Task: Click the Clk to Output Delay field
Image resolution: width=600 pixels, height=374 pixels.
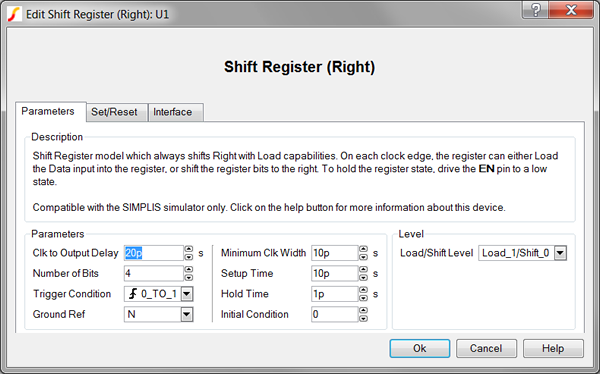Action: point(154,253)
